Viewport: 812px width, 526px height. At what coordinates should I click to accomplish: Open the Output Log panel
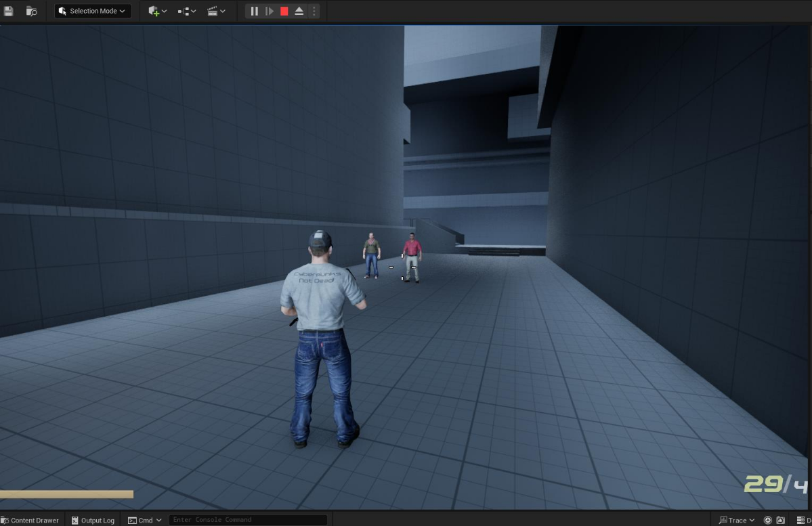(x=93, y=520)
